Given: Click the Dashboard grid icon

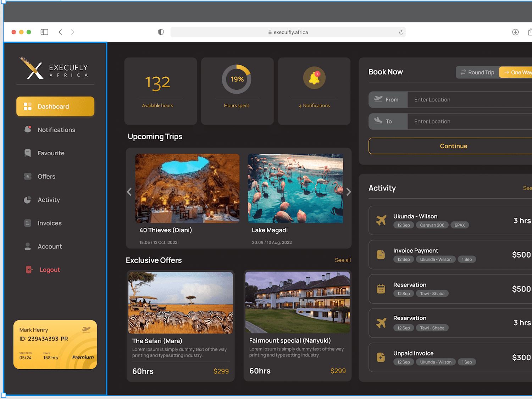Looking at the screenshot, I should pyautogui.click(x=28, y=106).
